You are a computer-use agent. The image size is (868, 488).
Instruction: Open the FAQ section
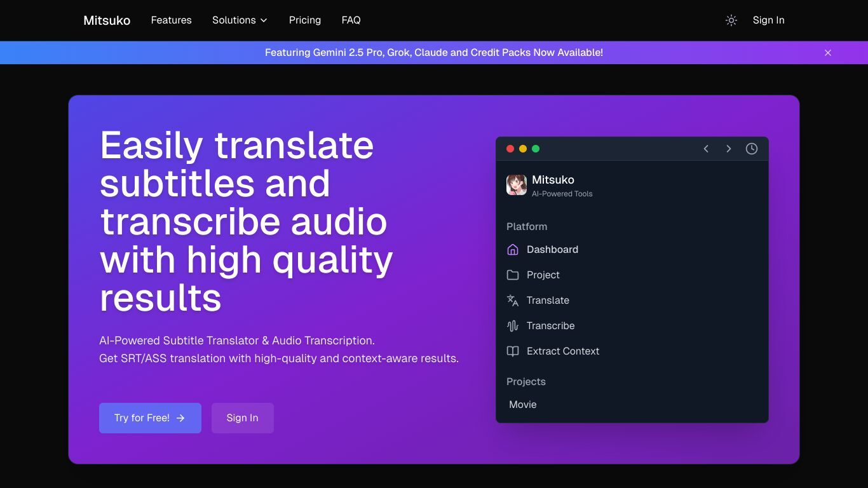[x=351, y=20]
